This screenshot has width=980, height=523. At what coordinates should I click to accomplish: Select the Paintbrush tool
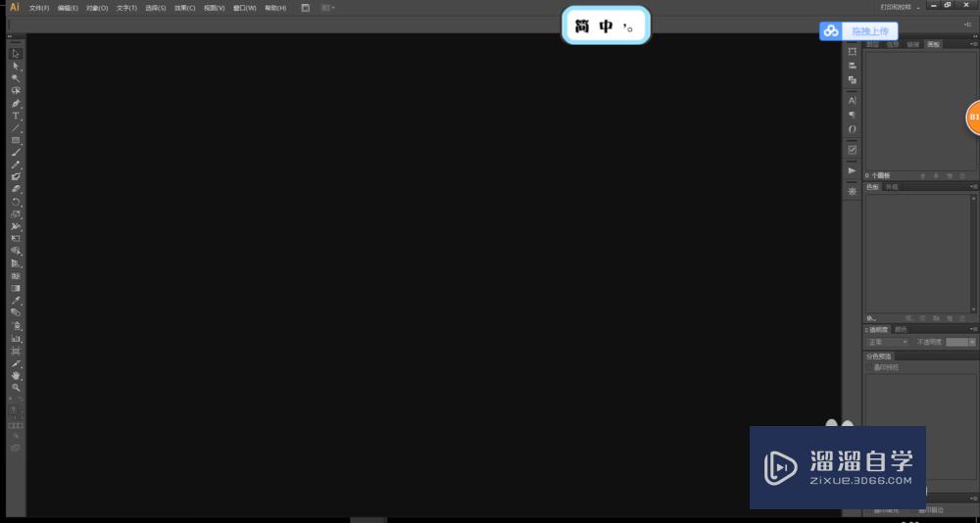pyautogui.click(x=17, y=153)
